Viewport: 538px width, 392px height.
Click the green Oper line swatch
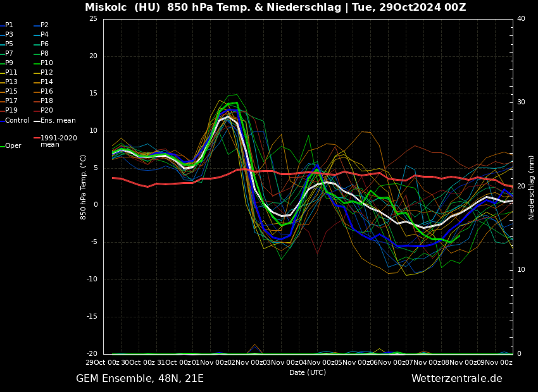click(x=2, y=146)
